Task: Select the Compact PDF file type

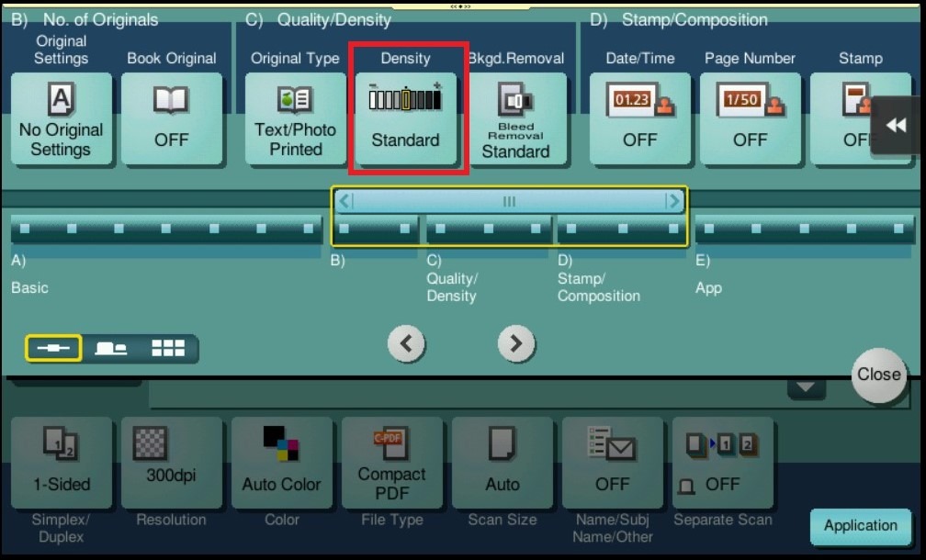Action: tap(392, 464)
